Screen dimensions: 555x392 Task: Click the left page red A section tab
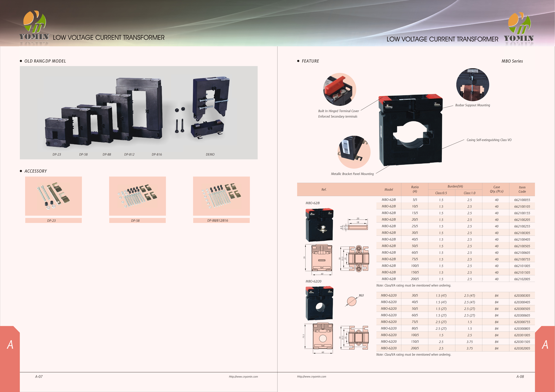pos(10,359)
